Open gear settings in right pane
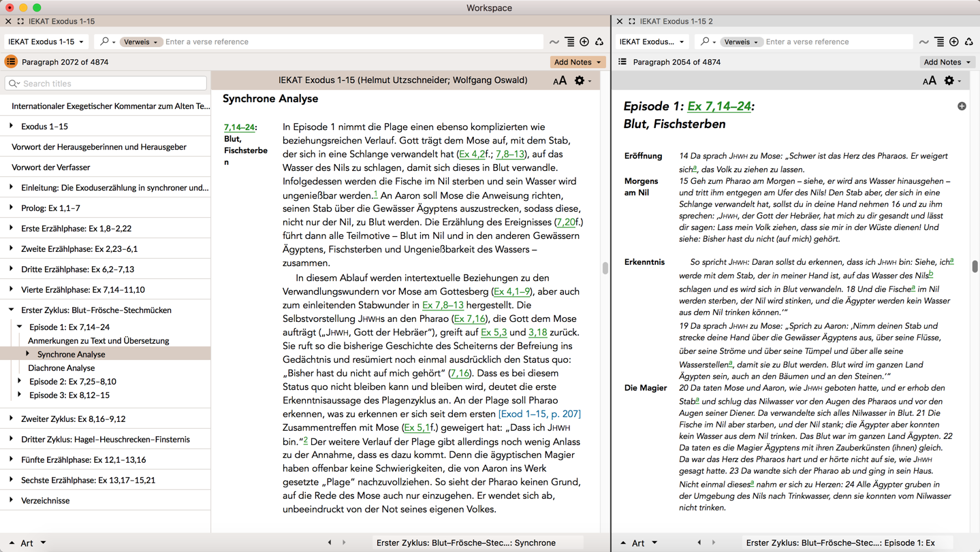The width and height of the screenshot is (980, 552). tap(951, 81)
